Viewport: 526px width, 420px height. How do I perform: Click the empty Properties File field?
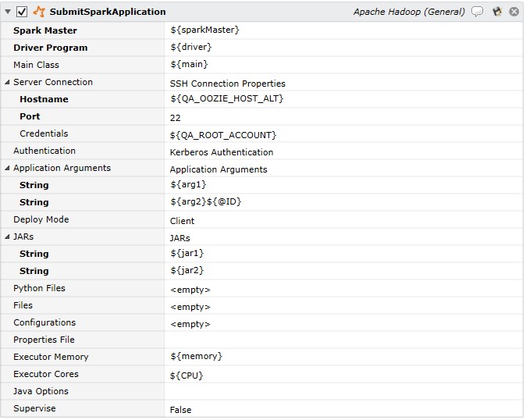pyautogui.click(x=343, y=340)
